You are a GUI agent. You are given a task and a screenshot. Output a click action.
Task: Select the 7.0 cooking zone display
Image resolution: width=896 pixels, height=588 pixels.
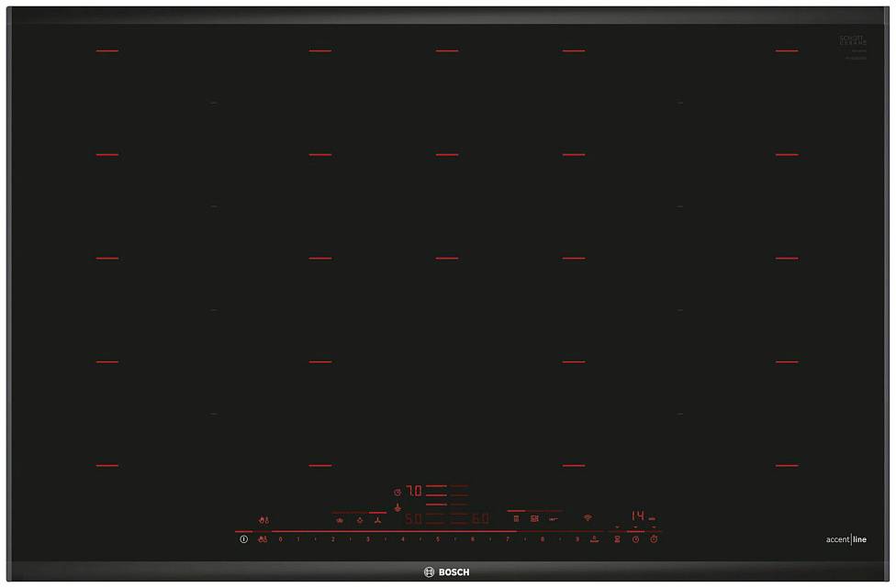[x=414, y=492]
